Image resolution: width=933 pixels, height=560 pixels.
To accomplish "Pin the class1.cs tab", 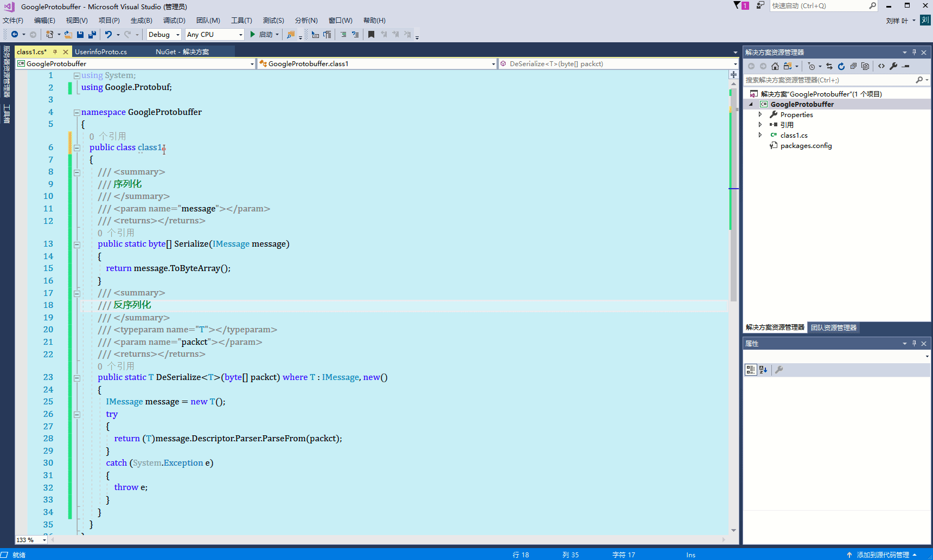I will [55, 52].
